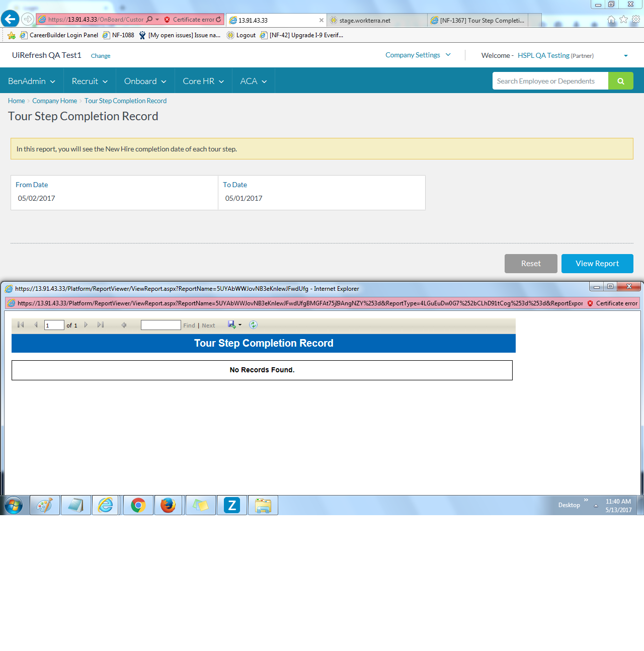Expand the Company Settings dropdown

[418, 55]
